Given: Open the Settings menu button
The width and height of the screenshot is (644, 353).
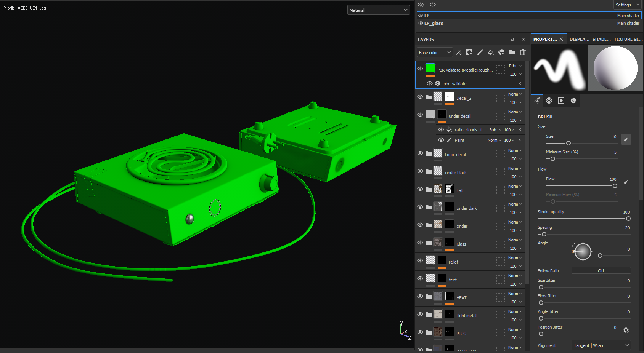Looking at the screenshot, I should click(x=627, y=5).
